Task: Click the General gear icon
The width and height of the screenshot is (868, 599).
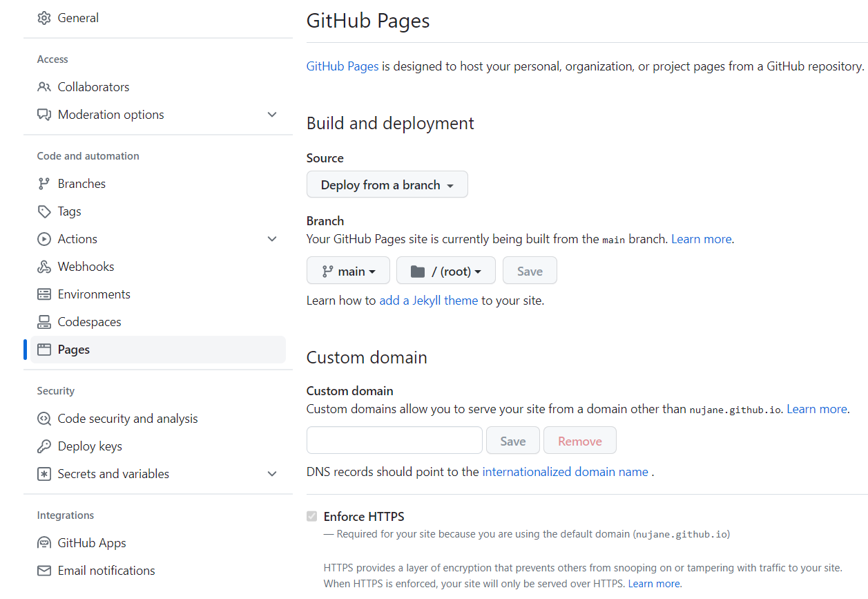Action: tap(44, 18)
